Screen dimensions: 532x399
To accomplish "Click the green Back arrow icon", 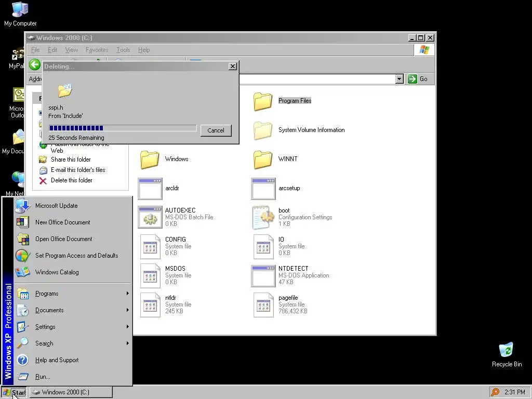I will 35,64.
